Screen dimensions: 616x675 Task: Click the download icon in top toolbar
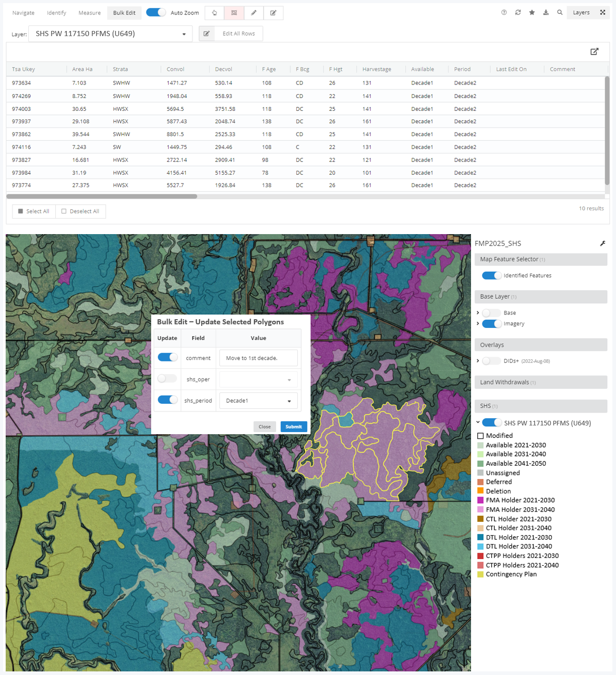[x=546, y=12]
